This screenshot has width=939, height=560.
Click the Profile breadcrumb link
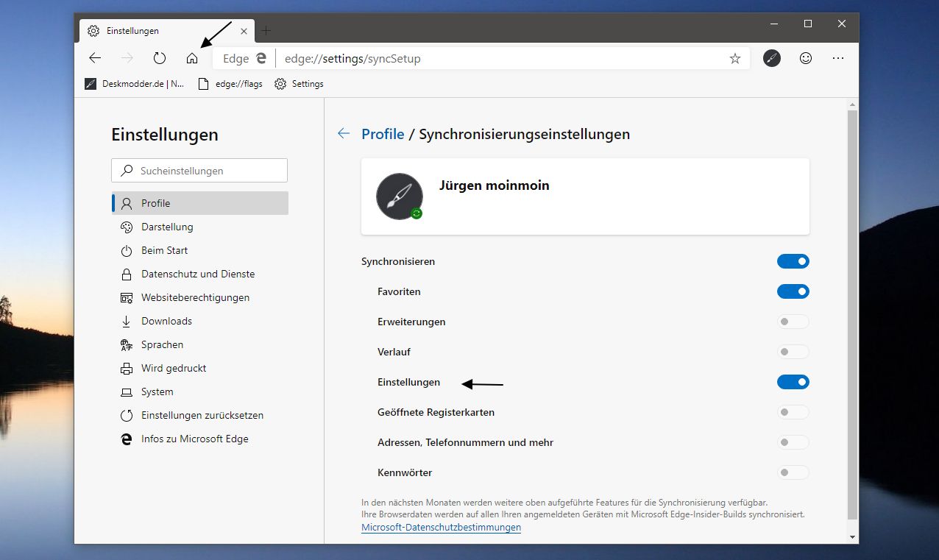click(x=383, y=134)
